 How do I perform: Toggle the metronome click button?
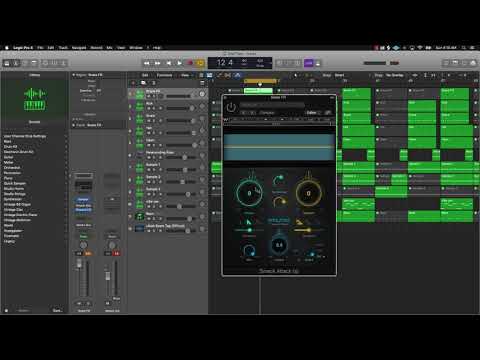click(x=318, y=63)
